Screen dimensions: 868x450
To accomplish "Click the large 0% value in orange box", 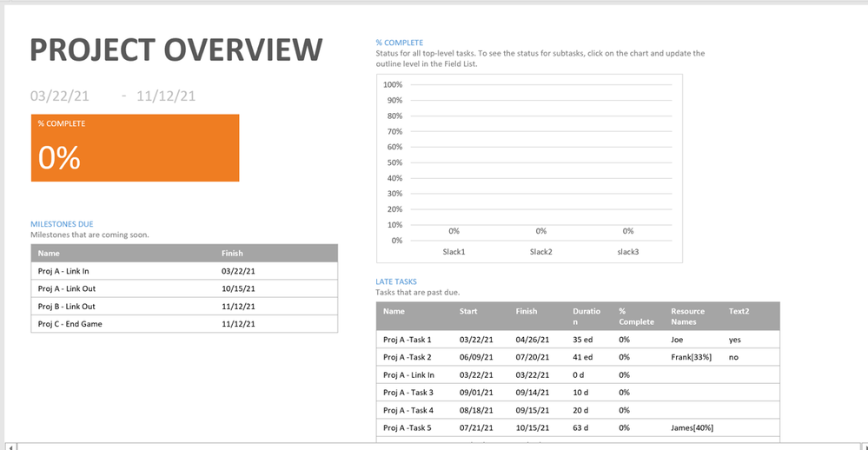I will point(59,158).
